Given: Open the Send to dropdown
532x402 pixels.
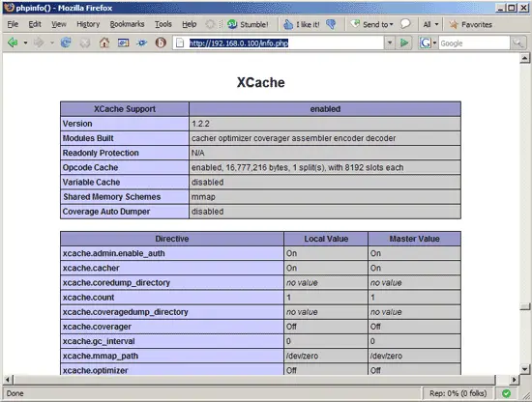Looking at the screenshot, I should pyautogui.click(x=372, y=24).
